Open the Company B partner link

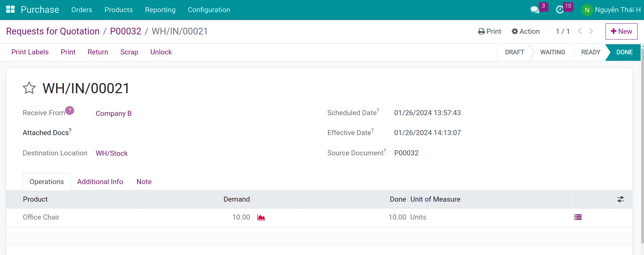(x=114, y=113)
